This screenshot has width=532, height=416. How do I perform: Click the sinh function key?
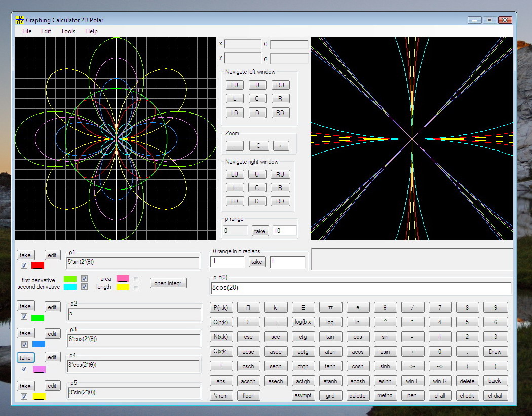385,366
